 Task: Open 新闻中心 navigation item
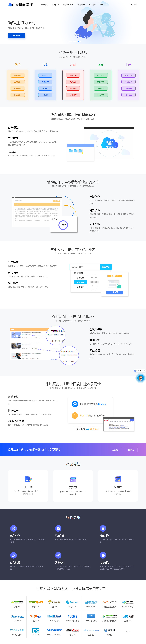[92, 5]
